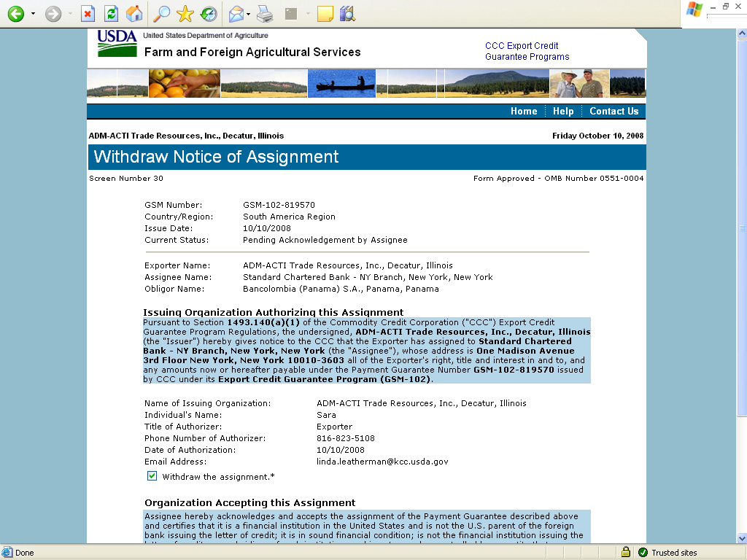Click the vertical scrollbar up arrow

pyautogui.click(x=742, y=34)
